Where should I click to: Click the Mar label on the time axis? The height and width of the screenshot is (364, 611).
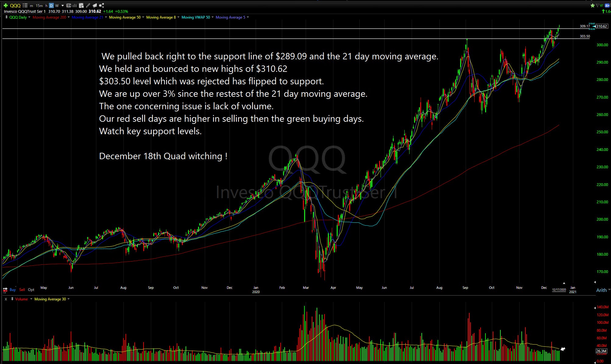[306, 288]
